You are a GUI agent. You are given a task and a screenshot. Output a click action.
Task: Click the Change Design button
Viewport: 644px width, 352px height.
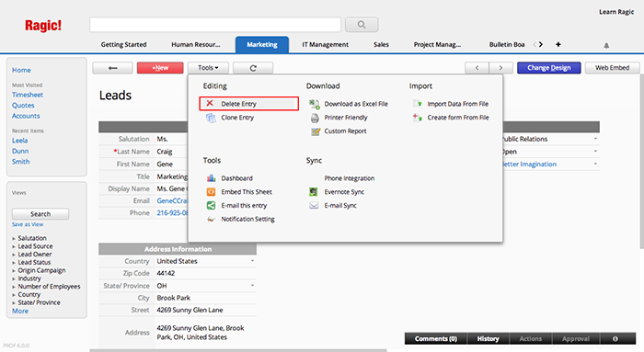(548, 68)
